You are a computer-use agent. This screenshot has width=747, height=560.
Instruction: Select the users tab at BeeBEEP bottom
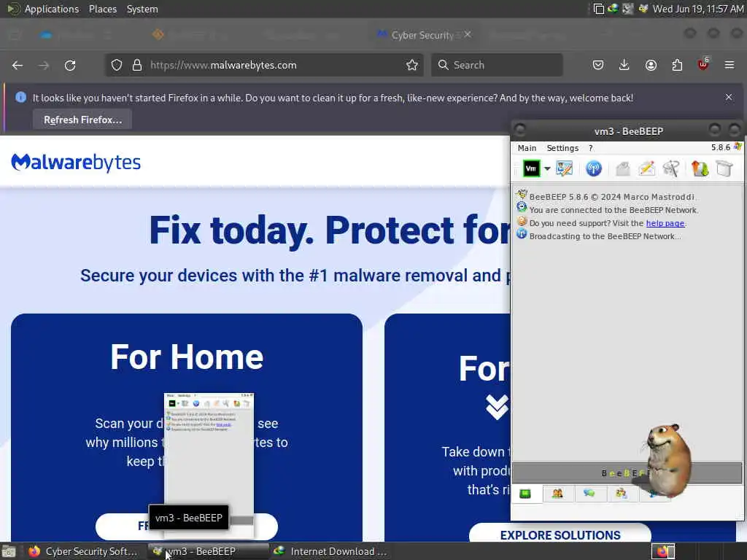(557, 494)
